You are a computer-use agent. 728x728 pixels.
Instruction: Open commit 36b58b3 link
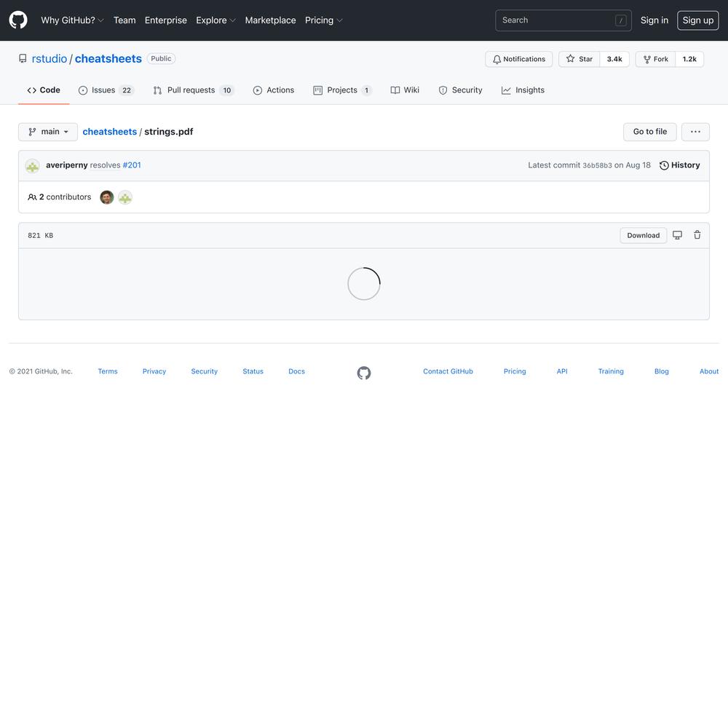[597, 166]
